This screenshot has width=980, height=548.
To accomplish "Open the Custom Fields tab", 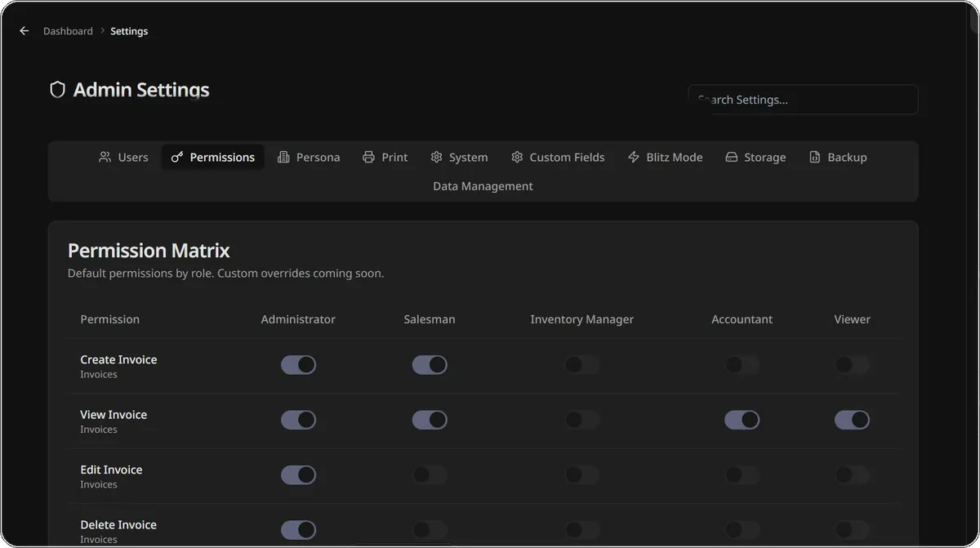I will 558,157.
